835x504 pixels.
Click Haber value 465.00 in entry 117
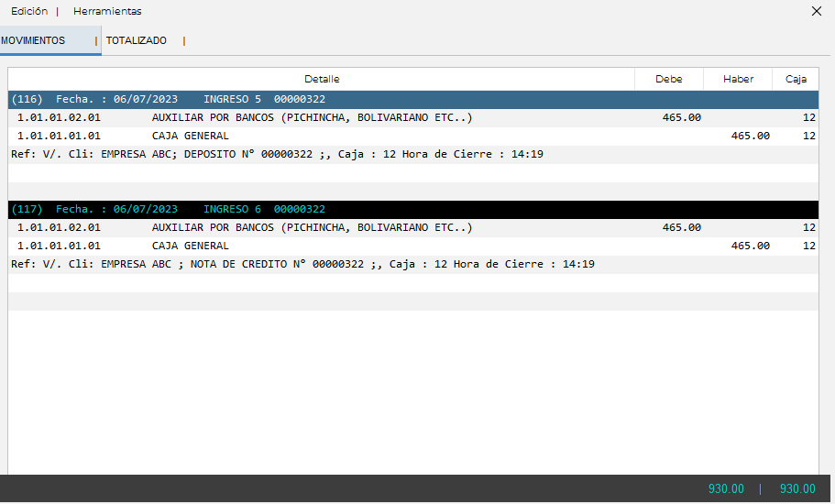[751, 246]
